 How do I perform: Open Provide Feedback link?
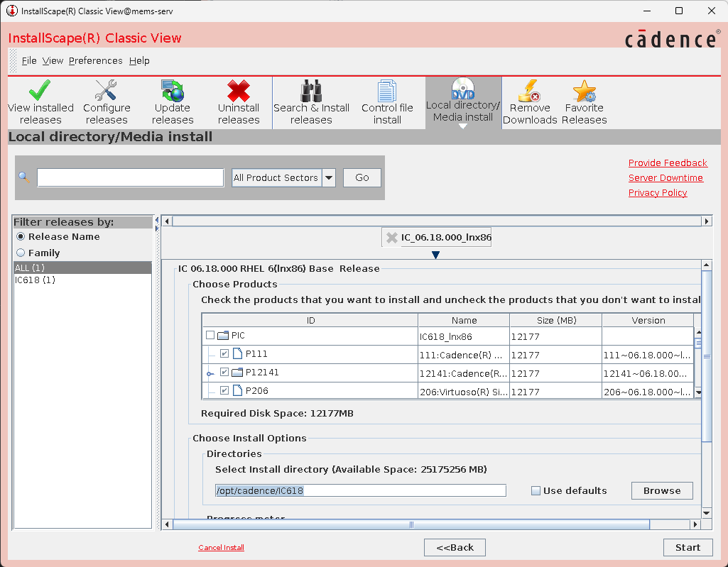pyautogui.click(x=668, y=163)
